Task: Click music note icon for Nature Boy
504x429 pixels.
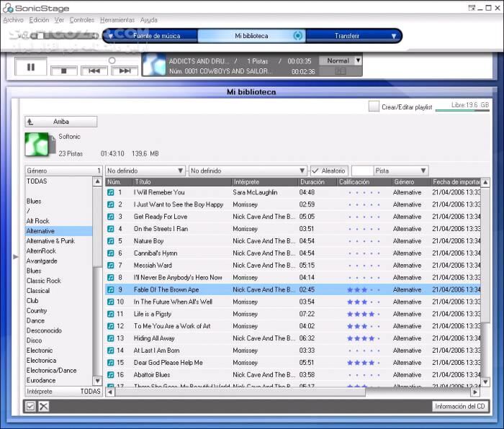Action: pyautogui.click(x=111, y=241)
